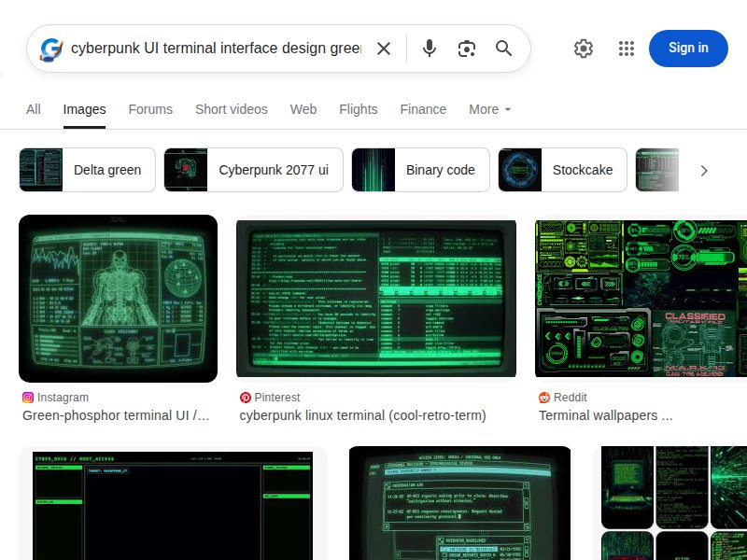Viewport: 747px width, 560px height.
Task: Clear the search query with the X
Action: 384,48
